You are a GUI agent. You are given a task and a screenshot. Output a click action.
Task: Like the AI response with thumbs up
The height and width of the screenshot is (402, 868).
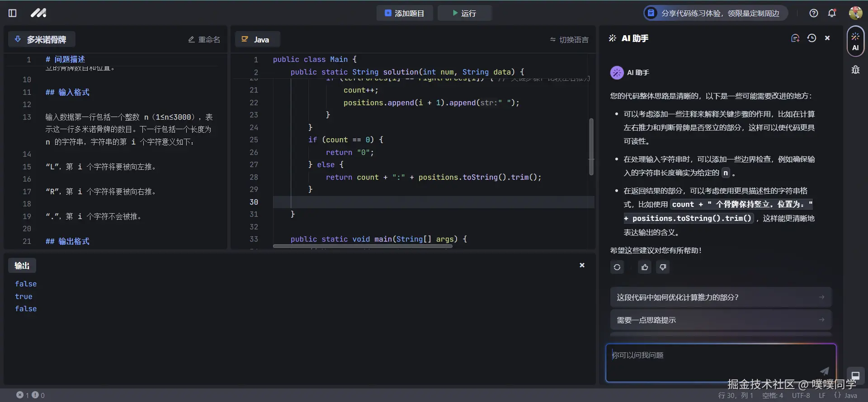point(645,267)
